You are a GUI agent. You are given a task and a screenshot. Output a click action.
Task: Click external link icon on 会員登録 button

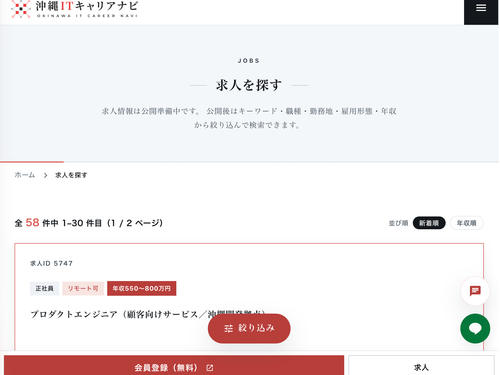tap(210, 368)
